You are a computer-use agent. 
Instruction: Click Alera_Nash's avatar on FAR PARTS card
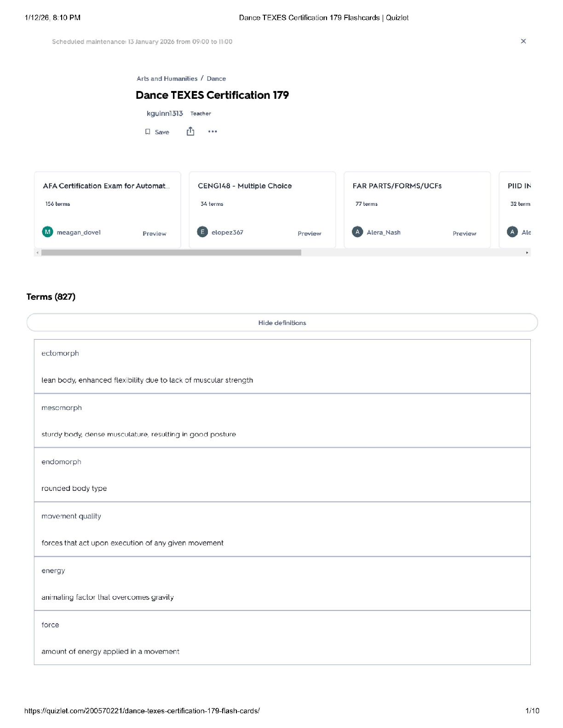[x=357, y=232]
